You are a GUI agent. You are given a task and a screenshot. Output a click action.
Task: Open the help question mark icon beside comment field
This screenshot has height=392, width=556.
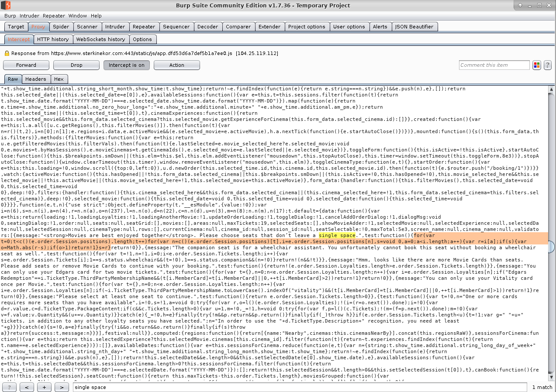547,65
